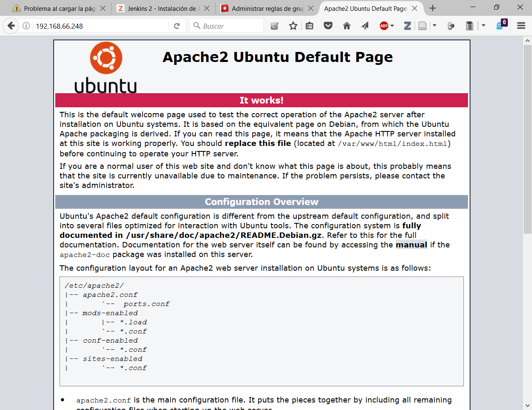Click "mods-enabled" in the config tree

pyautogui.click(x=110, y=313)
